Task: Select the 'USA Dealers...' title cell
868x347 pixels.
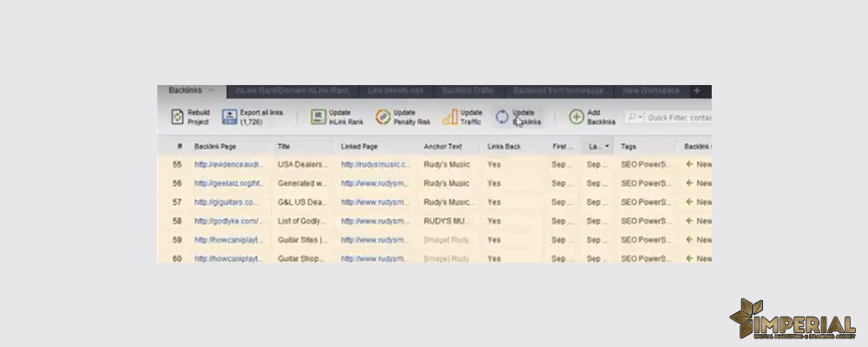Action: pos(303,164)
